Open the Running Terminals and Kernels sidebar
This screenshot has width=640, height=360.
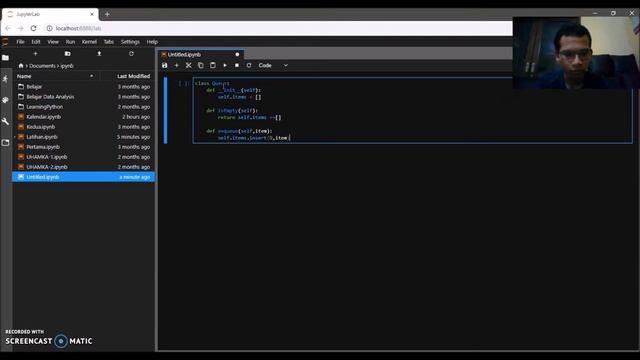[5, 79]
